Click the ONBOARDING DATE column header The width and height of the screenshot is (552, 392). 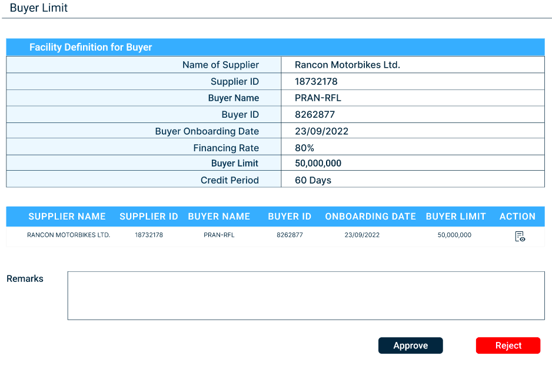pos(370,217)
